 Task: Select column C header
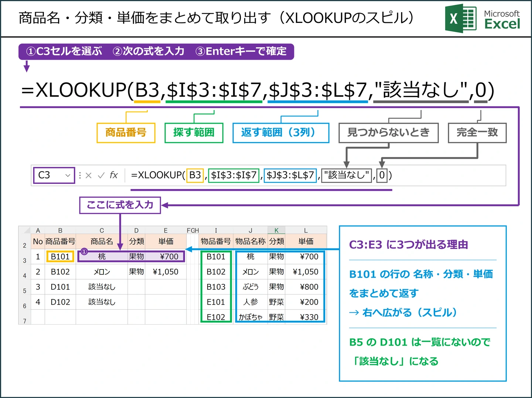[102, 230]
